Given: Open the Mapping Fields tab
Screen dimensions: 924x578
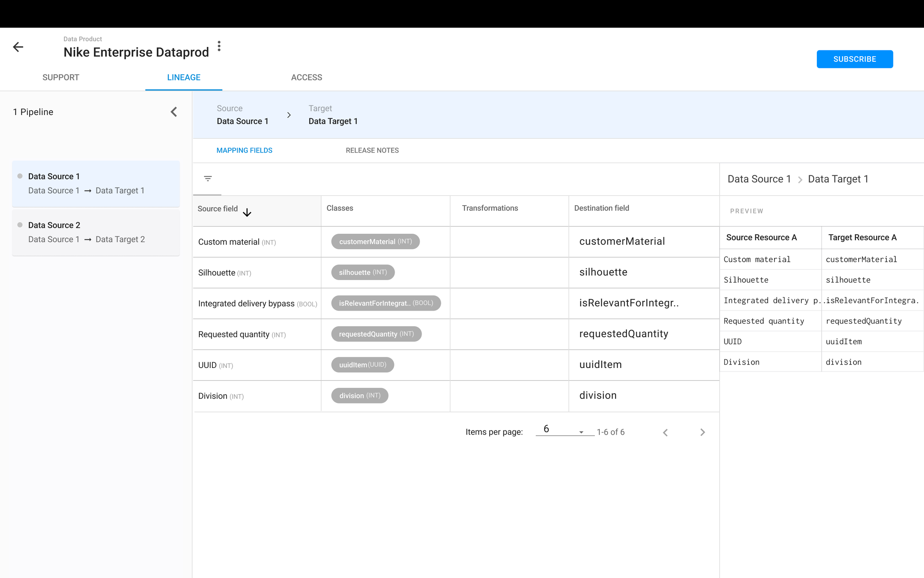Looking at the screenshot, I should click(x=244, y=150).
